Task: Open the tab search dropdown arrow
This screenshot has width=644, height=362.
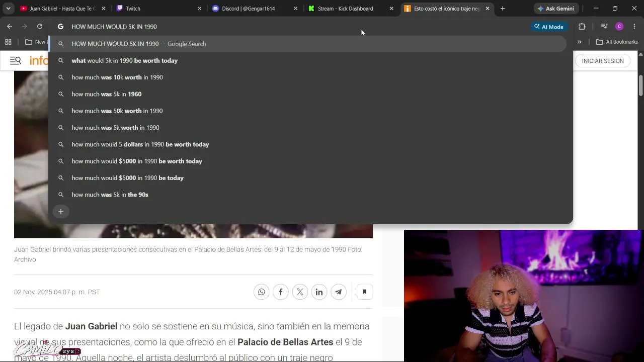Action: (8, 9)
